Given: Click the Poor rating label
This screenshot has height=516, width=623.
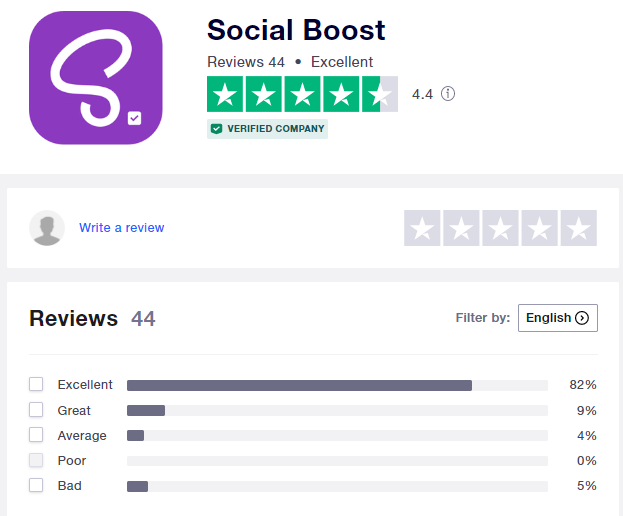Looking at the screenshot, I should point(72,460).
